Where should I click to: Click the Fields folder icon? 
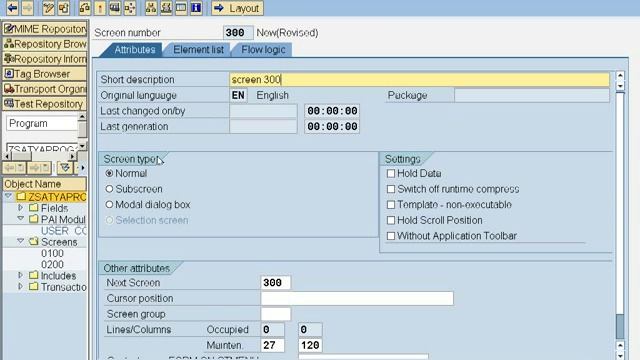[34, 208]
